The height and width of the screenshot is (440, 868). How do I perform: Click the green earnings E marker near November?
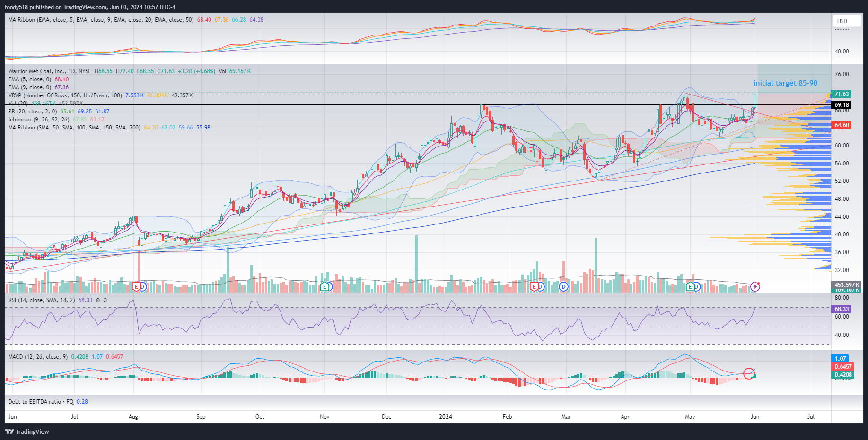pos(324,286)
